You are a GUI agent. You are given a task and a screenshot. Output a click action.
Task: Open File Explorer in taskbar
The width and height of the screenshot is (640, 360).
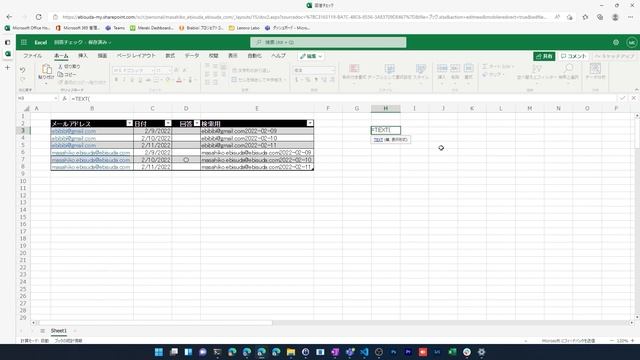tap(291, 352)
